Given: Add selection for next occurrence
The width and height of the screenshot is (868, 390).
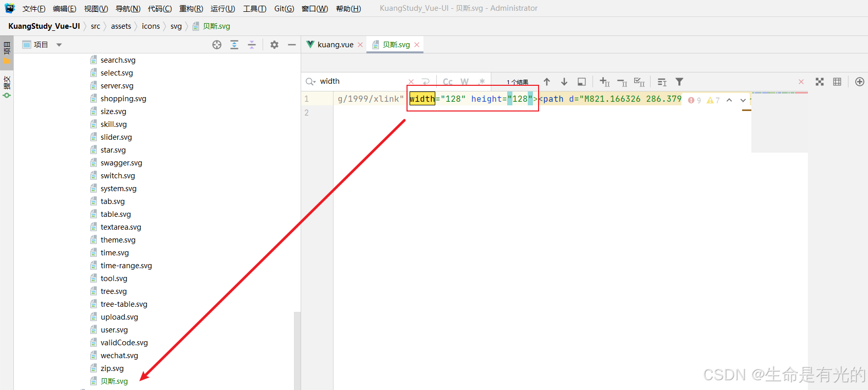Looking at the screenshot, I should coord(604,82).
